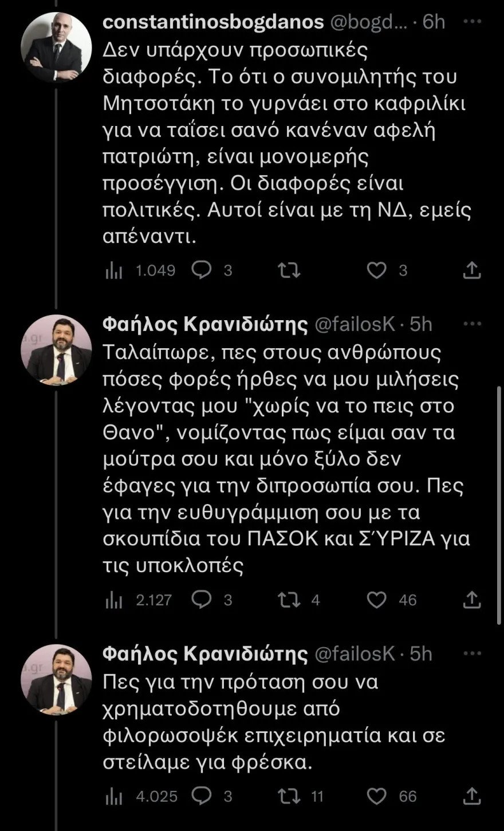The image size is (504, 831).
Task: Share the tweet with 4.025 views
Action: (471, 796)
